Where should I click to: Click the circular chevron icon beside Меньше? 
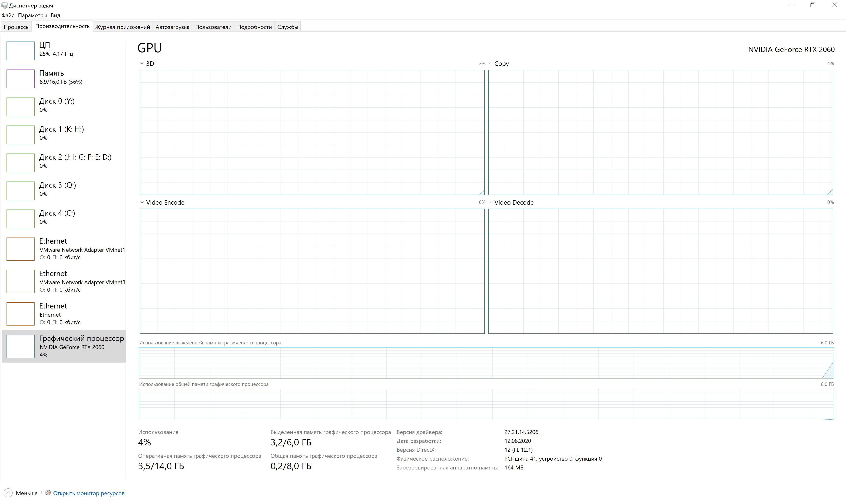tap(8, 493)
